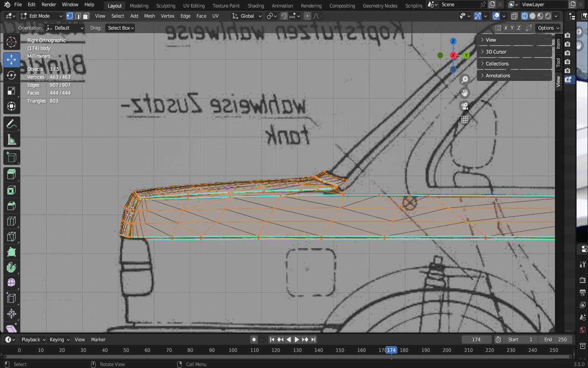Choose the Add Cube tool

11,157
